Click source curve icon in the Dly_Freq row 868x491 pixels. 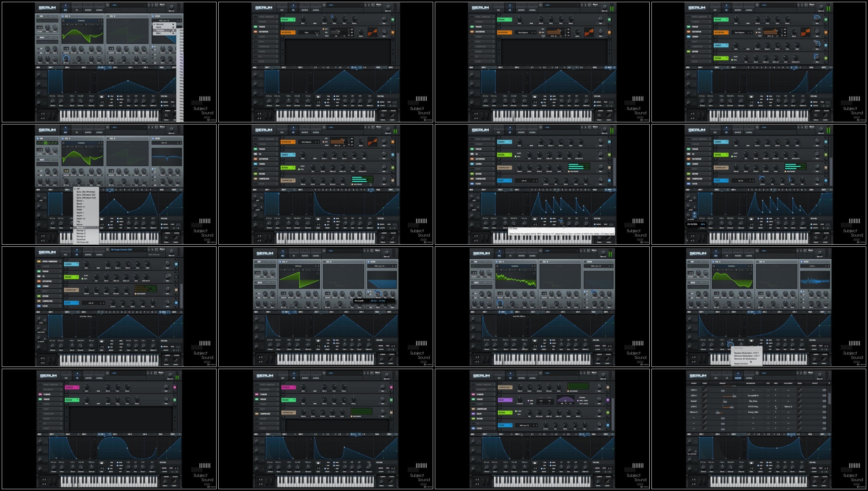(x=705, y=401)
